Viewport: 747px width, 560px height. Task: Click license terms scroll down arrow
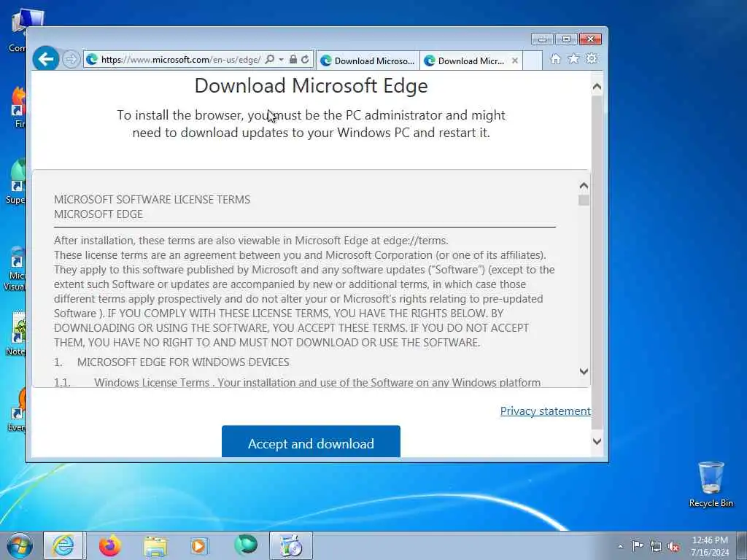point(584,371)
